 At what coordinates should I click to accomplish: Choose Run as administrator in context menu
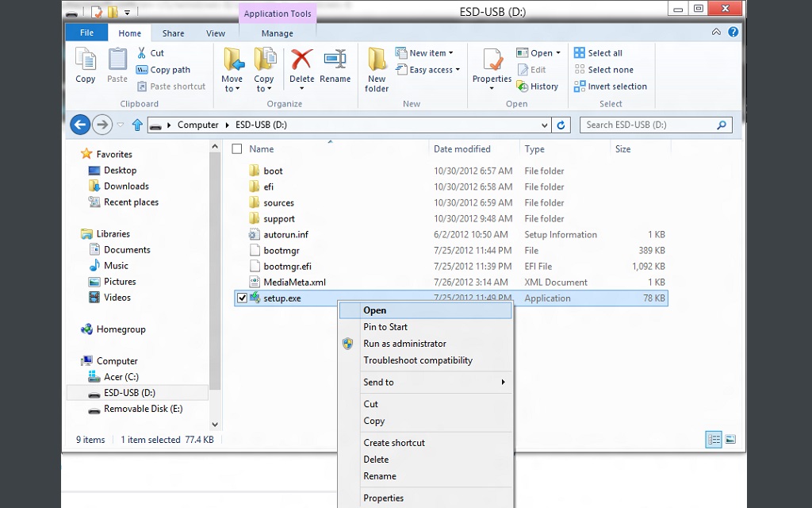pyautogui.click(x=404, y=344)
